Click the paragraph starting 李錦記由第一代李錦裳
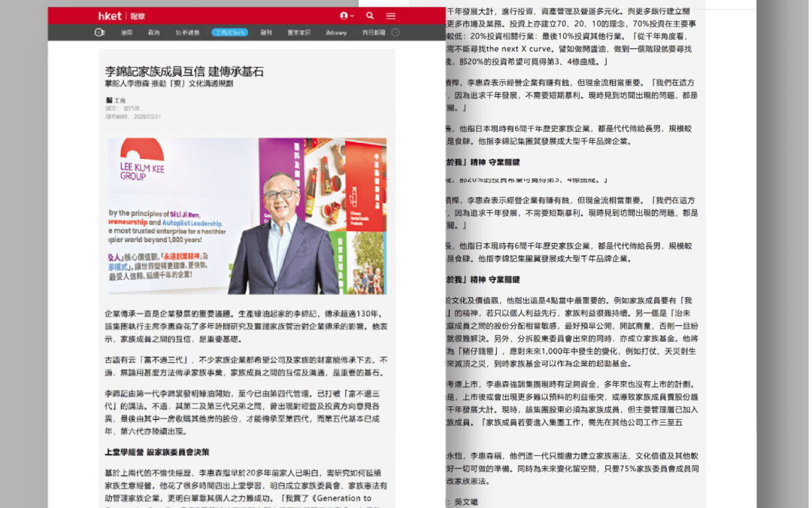Image resolution: width=812 pixels, height=508 pixels. coord(242,412)
